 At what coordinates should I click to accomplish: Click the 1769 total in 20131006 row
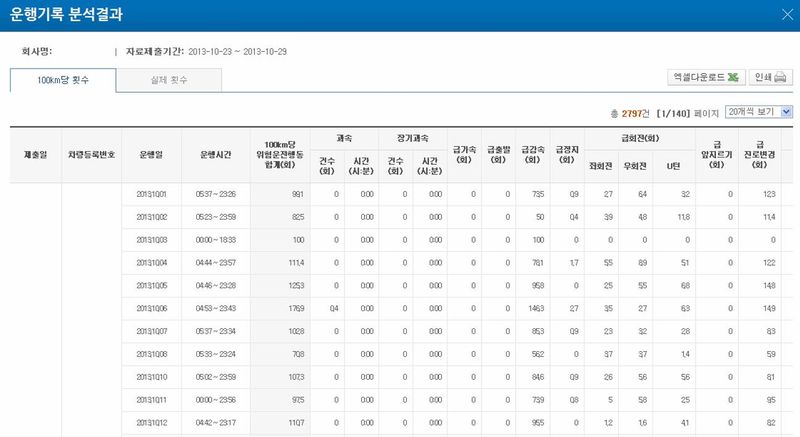tap(296, 309)
